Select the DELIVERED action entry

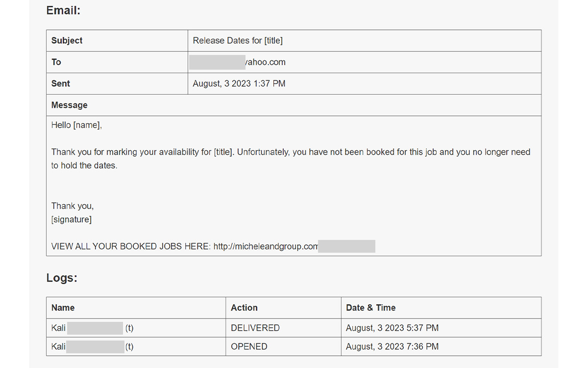255,328
